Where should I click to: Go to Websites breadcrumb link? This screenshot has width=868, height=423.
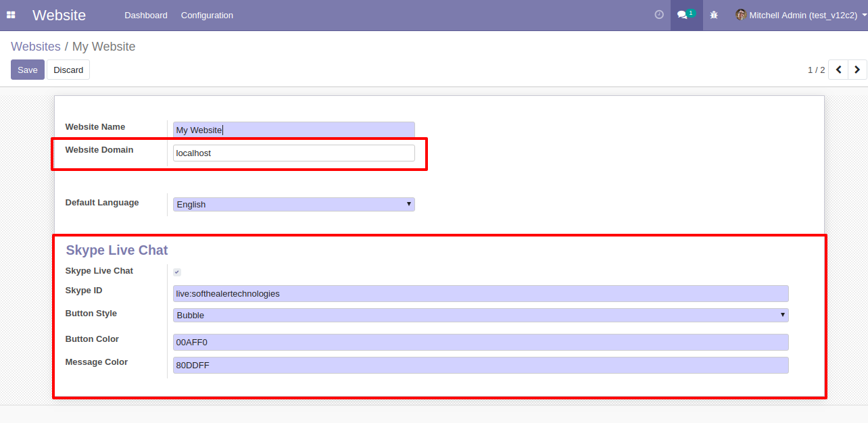coord(36,47)
